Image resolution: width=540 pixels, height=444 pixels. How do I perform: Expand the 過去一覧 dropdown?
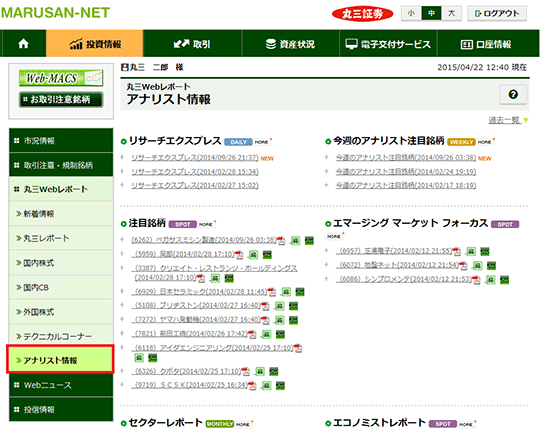(508, 120)
